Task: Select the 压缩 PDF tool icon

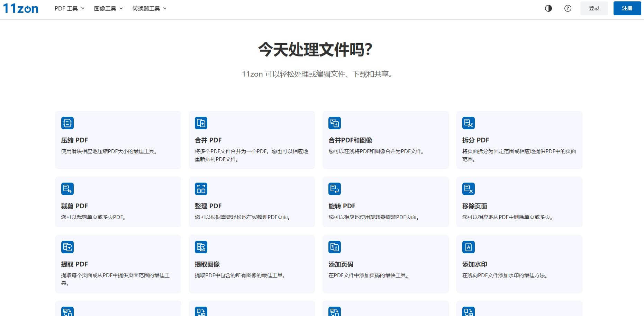Action: tap(67, 123)
